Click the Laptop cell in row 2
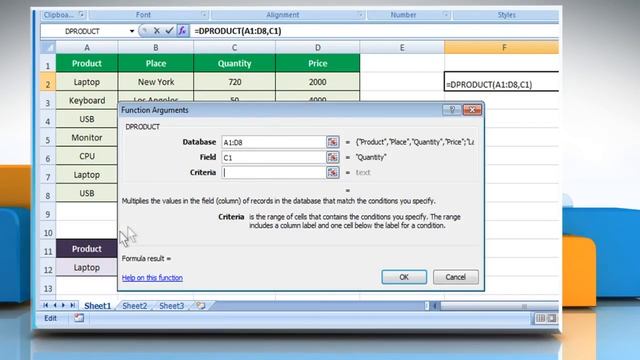Image resolution: width=640 pixels, height=360 pixels. click(87, 82)
